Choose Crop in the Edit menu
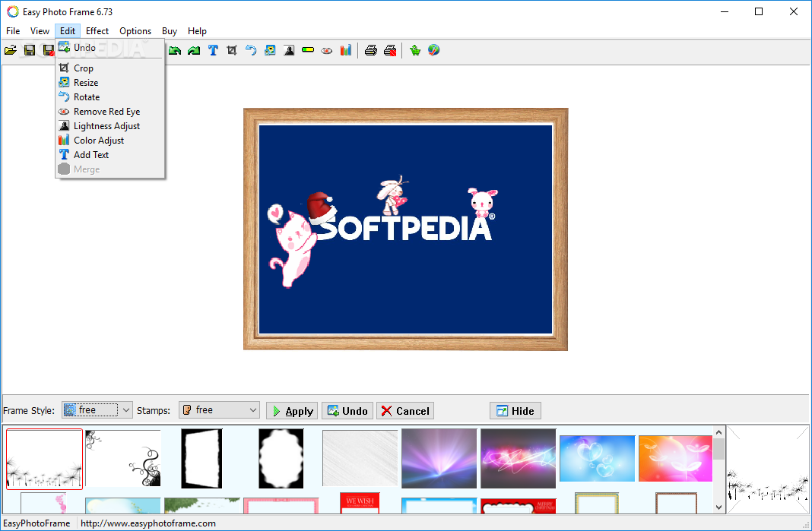Viewport: 812px width, 531px height. click(x=109, y=68)
